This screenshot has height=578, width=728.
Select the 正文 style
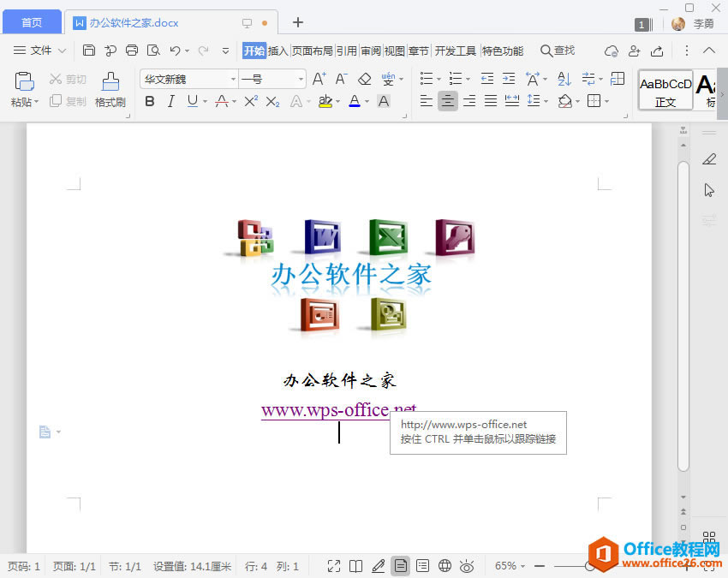[x=665, y=90]
